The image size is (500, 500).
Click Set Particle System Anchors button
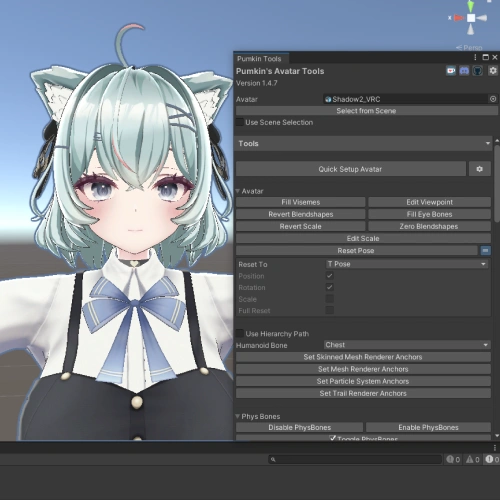pos(363,381)
